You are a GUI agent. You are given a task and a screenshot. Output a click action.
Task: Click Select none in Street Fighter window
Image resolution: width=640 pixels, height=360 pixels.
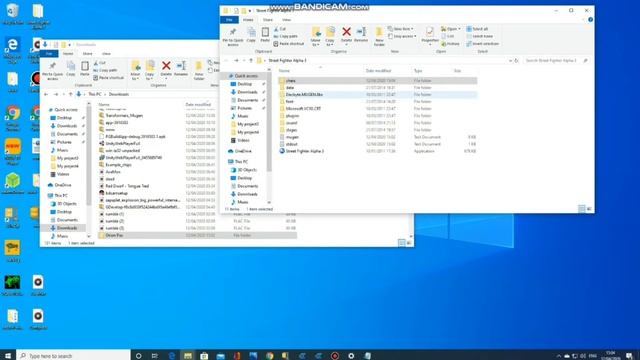pos(480,36)
